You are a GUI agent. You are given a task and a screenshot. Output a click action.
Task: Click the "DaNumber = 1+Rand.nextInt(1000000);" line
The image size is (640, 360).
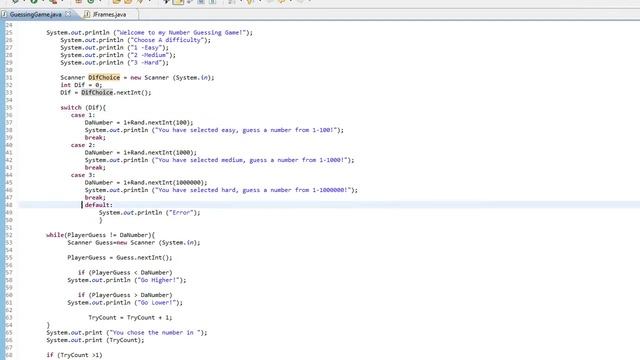pyautogui.click(x=146, y=182)
